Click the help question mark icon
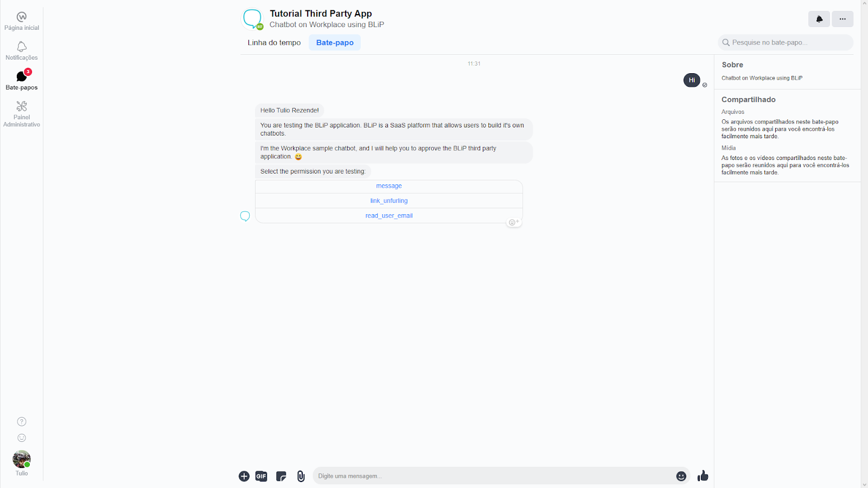This screenshot has height=488, width=868. [22, 421]
